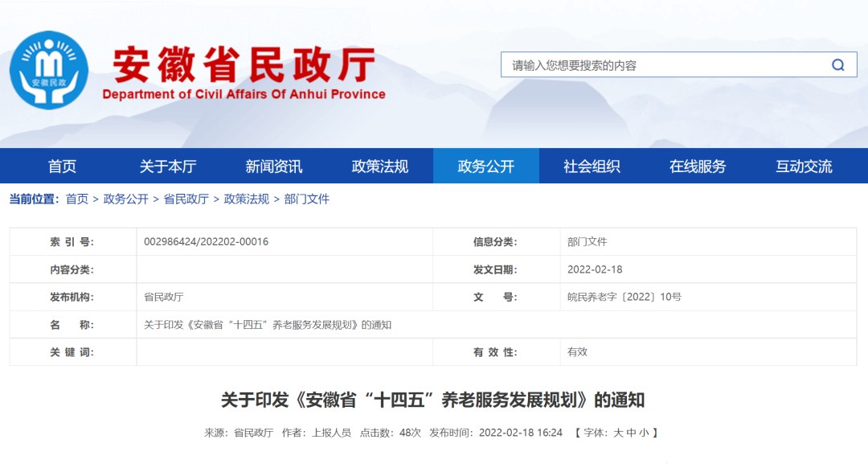Click the bold article headline 关于印发…的通知

(433, 400)
